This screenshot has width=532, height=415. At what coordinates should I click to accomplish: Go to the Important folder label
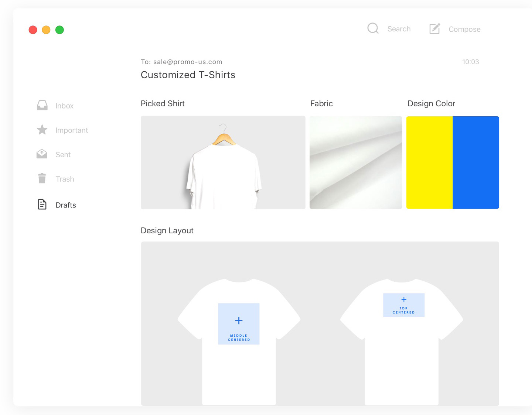point(72,130)
